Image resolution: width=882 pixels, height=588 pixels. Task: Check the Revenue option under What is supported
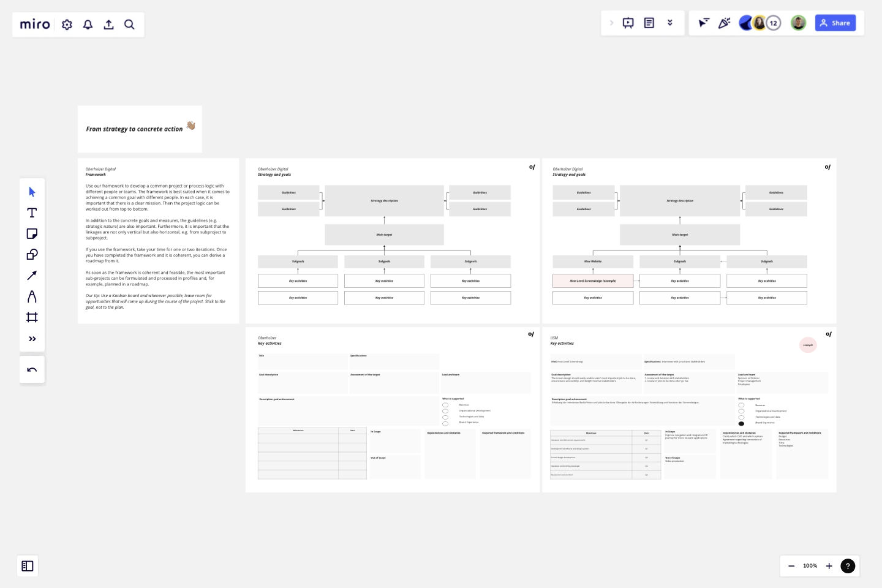coord(445,404)
